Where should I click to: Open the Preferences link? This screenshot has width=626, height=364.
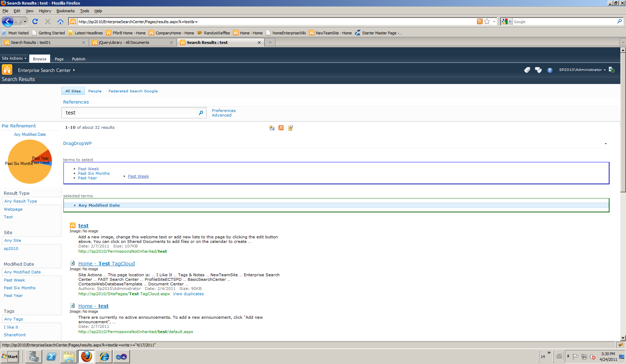click(224, 111)
